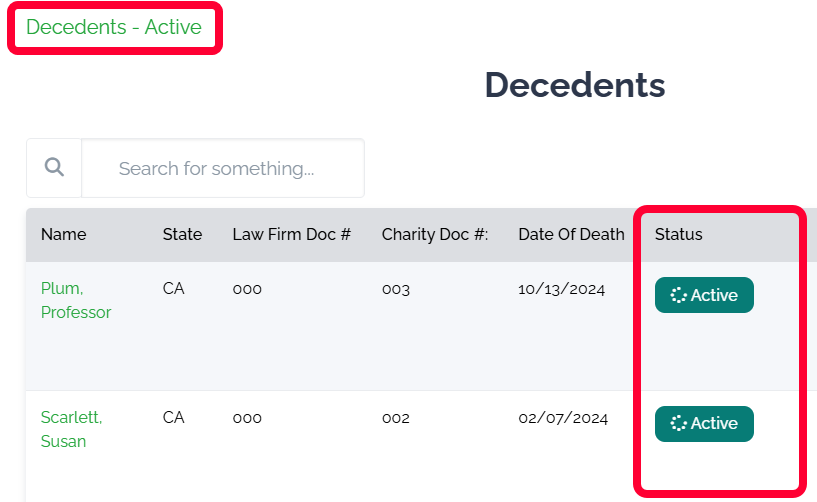The height and width of the screenshot is (502, 817).
Task: Click the Decedents page heading
Action: (575, 86)
